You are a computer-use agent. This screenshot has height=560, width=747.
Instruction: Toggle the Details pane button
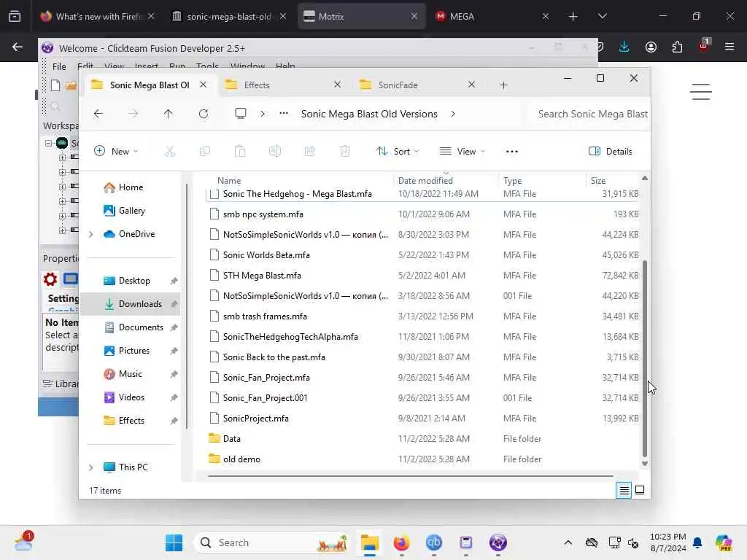[x=611, y=152]
